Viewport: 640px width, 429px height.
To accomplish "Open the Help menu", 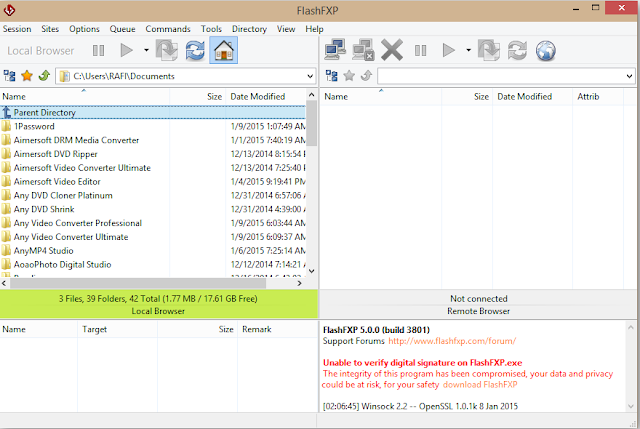I will 314,29.
